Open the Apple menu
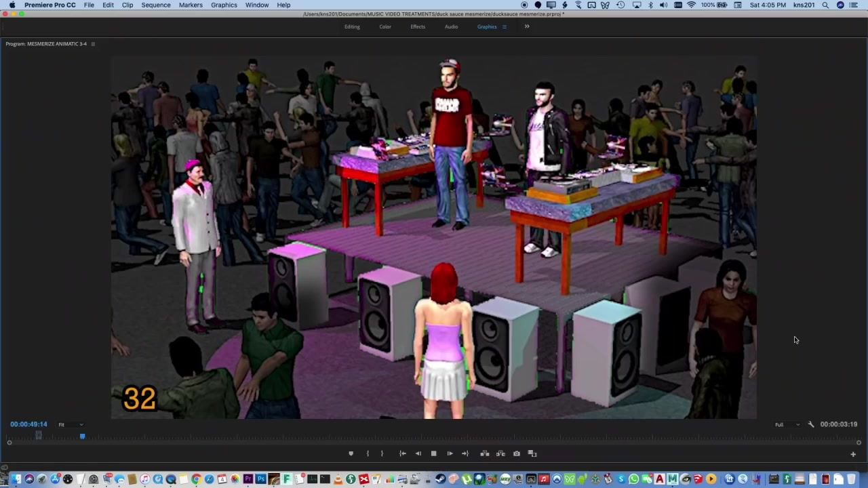The width and height of the screenshot is (868, 488). tap(12, 5)
